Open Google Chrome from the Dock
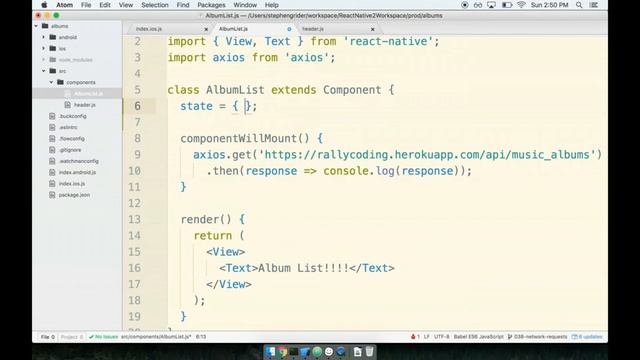640x360 pixels. pos(282,351)
